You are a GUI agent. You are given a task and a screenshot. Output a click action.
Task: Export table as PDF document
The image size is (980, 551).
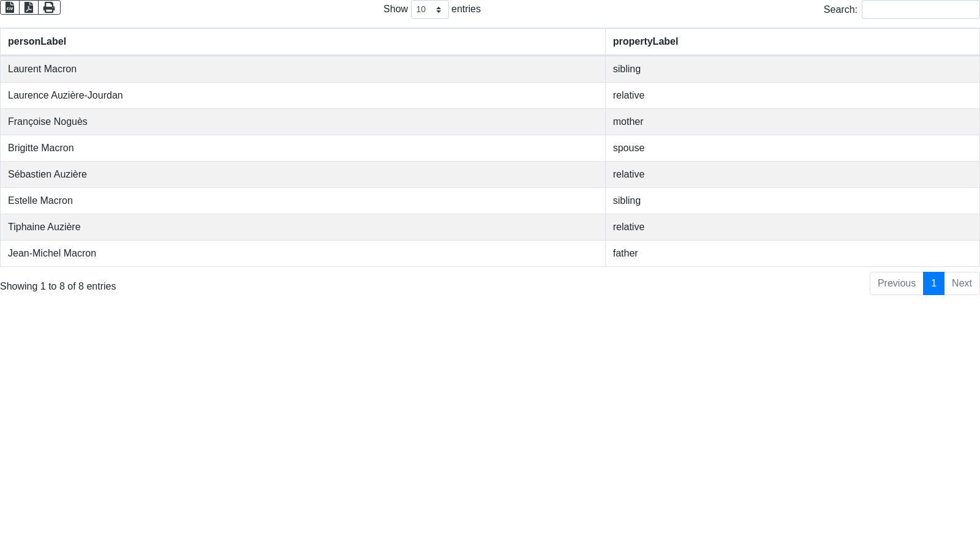click(29, 7)
